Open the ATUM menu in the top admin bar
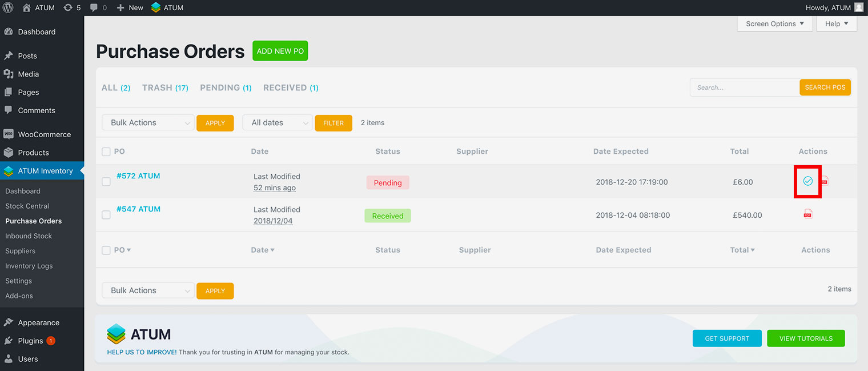Image resolution: width=868 pixels, height=371 pixels. 167,7
